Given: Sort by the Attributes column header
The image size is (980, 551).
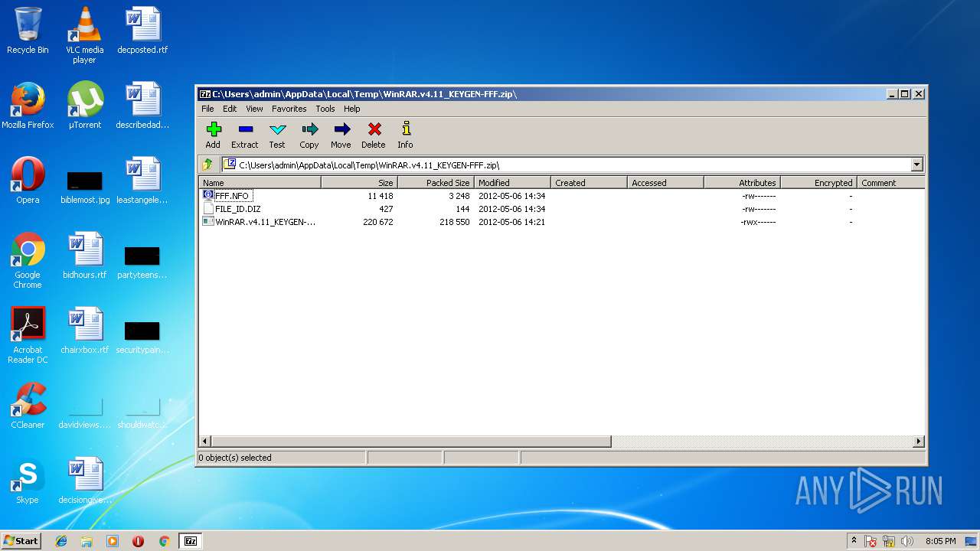Looking at the screenshot, I should click(x=743, y=183).
